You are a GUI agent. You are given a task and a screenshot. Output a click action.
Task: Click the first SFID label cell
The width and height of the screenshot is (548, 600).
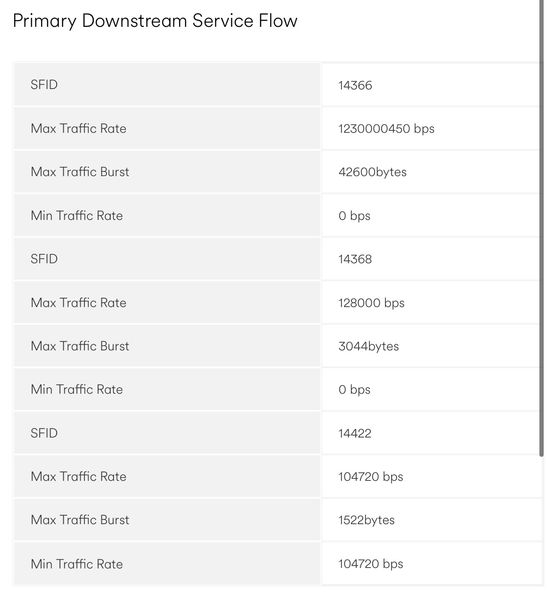click(167, 85)
